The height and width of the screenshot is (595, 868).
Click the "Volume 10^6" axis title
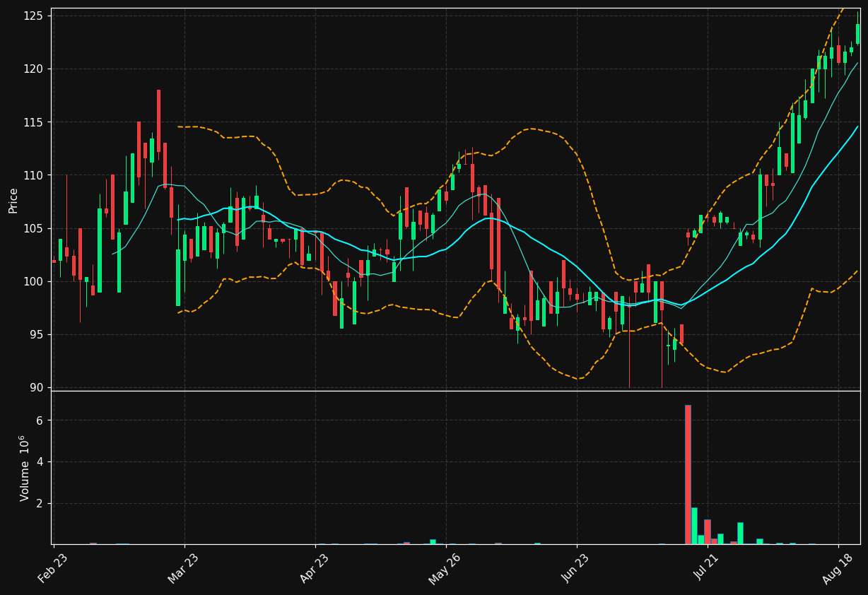25,468
